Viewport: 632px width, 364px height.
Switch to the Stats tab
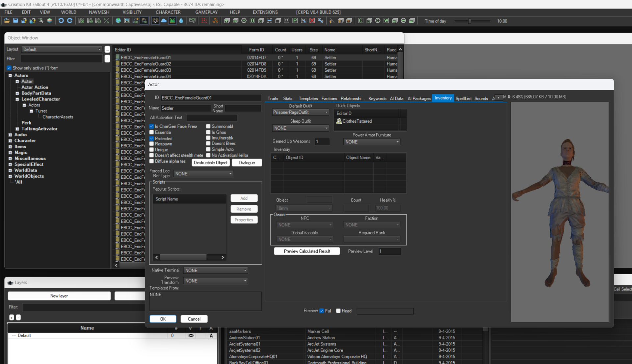tap(288, 98)
